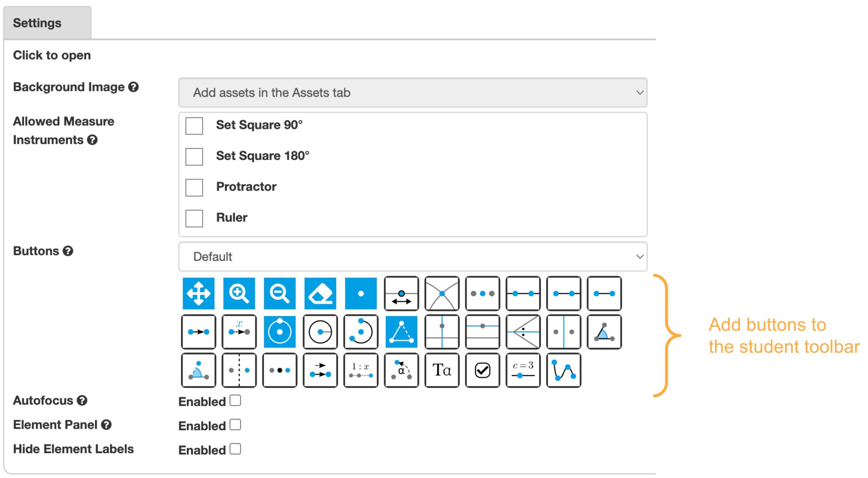Expand the Buttons Default dropdown
Screen dimensions: 868x478
(412, 256)
